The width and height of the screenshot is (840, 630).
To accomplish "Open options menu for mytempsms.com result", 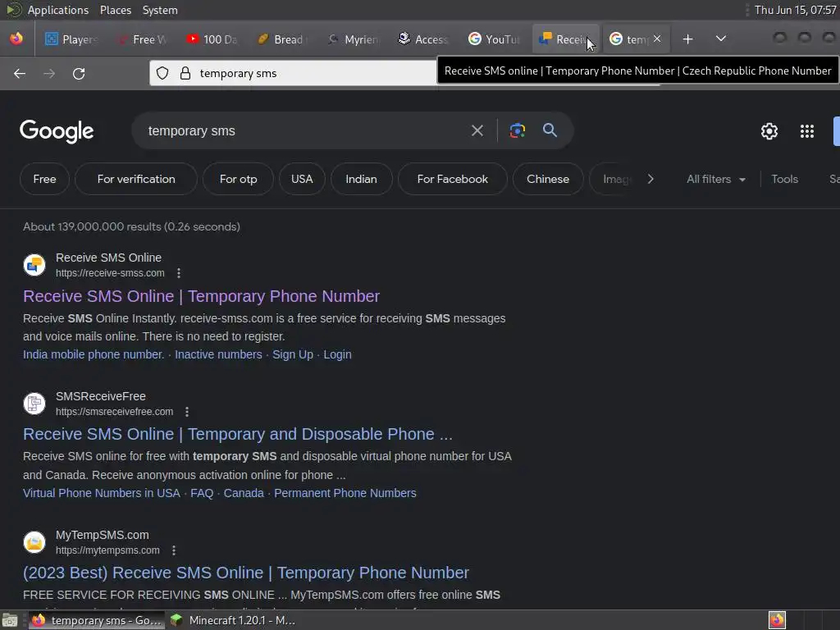I will pos(174,550).
